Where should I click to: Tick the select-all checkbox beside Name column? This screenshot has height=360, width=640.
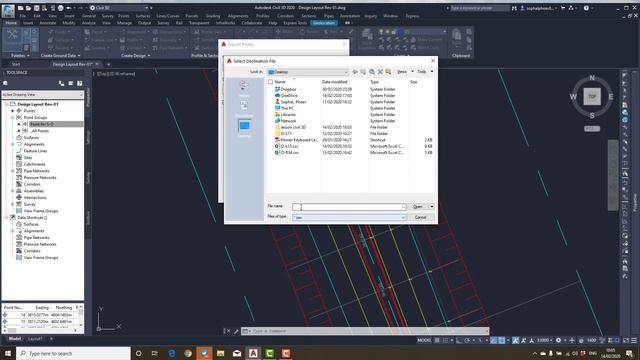[x=270, y=82]
